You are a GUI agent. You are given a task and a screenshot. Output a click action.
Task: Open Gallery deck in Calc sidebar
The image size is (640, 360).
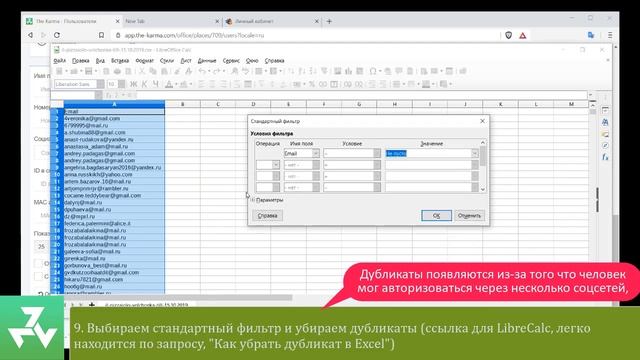(x=605, y=134)
